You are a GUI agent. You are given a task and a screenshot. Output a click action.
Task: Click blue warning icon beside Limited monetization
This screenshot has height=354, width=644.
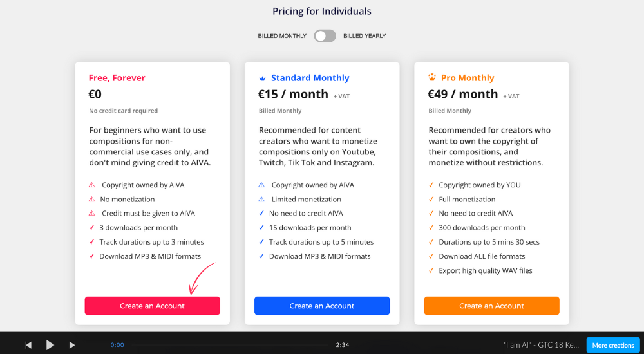261,199
